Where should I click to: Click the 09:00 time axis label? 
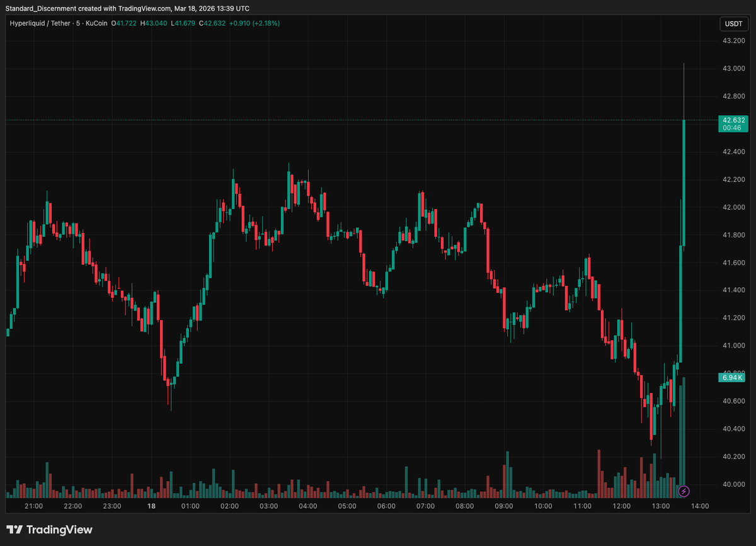click(x=504, y=506)
